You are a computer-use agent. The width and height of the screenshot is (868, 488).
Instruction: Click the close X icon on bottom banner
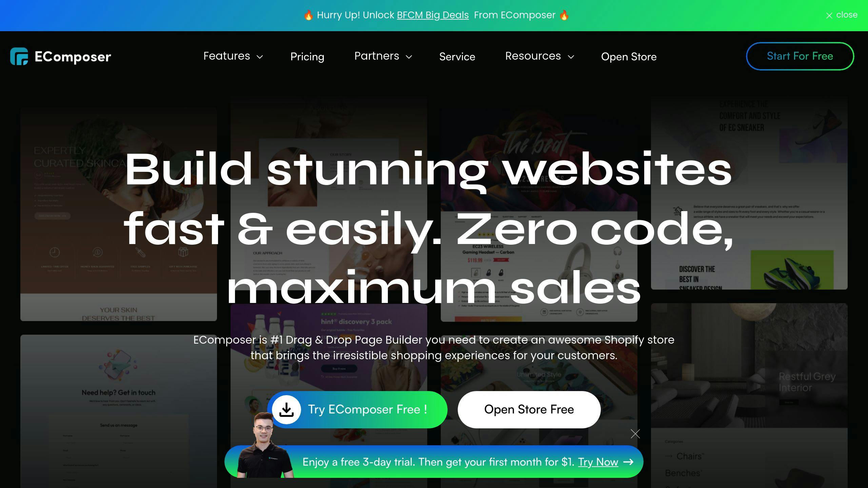click(x=635, y=434)
